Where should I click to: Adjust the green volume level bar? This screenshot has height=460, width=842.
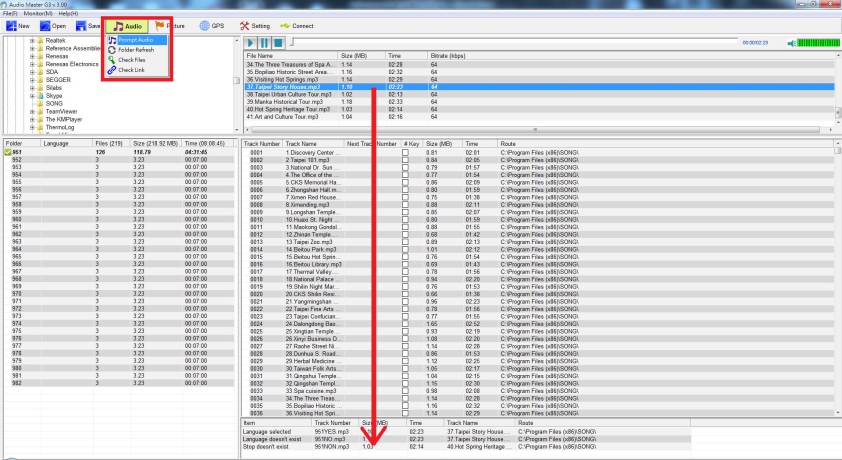point(818,42)
